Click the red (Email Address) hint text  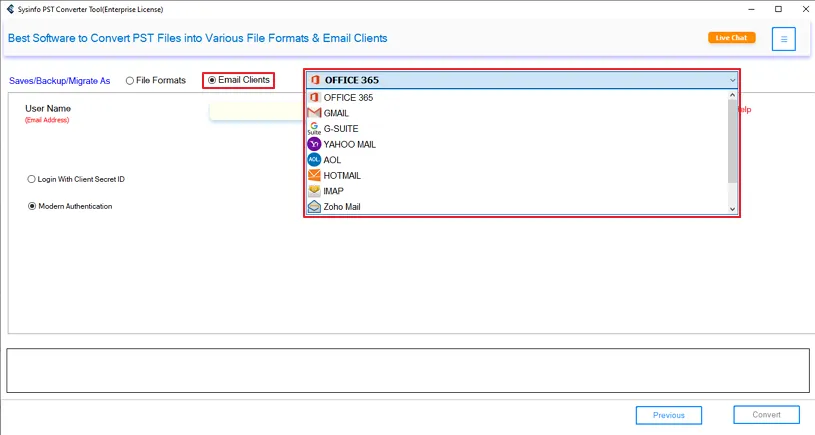47,120
